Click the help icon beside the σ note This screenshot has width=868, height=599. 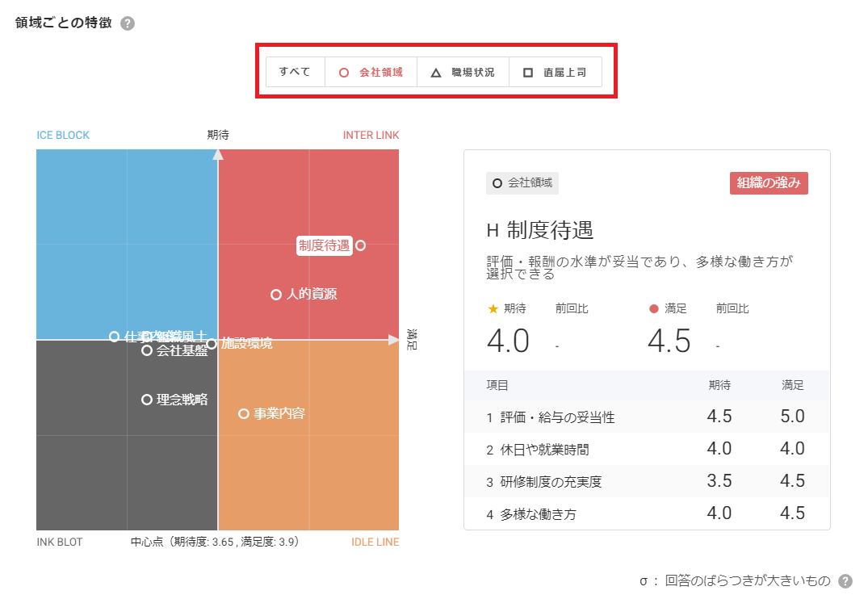pyautogui.click(x=845, y=581)
